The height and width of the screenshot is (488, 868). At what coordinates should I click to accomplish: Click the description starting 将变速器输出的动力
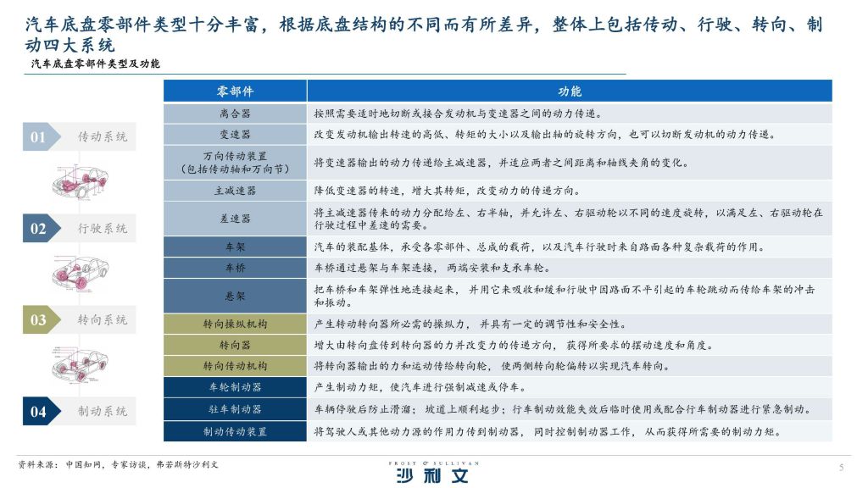502,163
